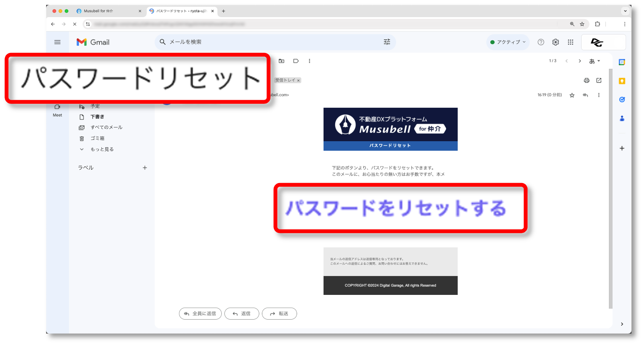
Task: Toggle the main menu hamburger icon
Action: [x=58, y=42]
